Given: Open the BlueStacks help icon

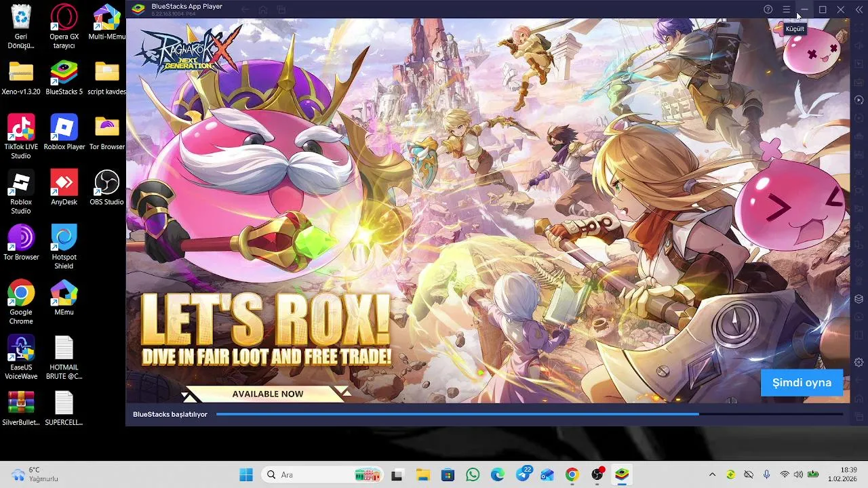Looking at the screenshot, I should click(768, 9).
